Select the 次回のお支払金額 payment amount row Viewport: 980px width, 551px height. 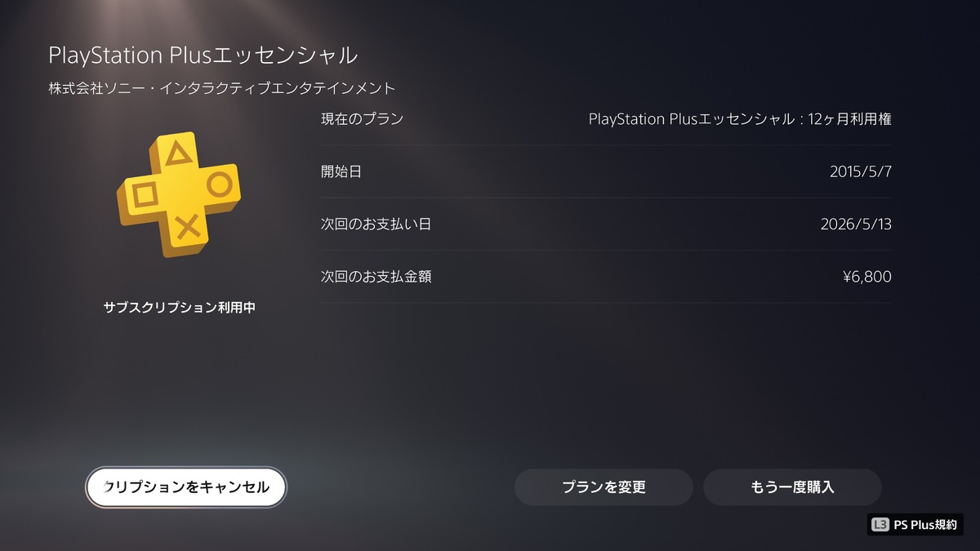pyautogui.click(x=606, y=277)
